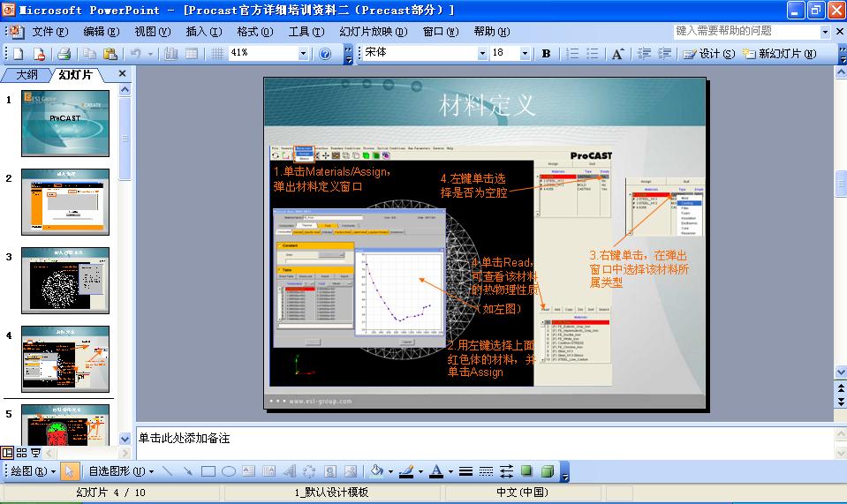Insert clip art from drawing toolbar
The height and width of the screenshot is (504, 847).
coord(330,471)
